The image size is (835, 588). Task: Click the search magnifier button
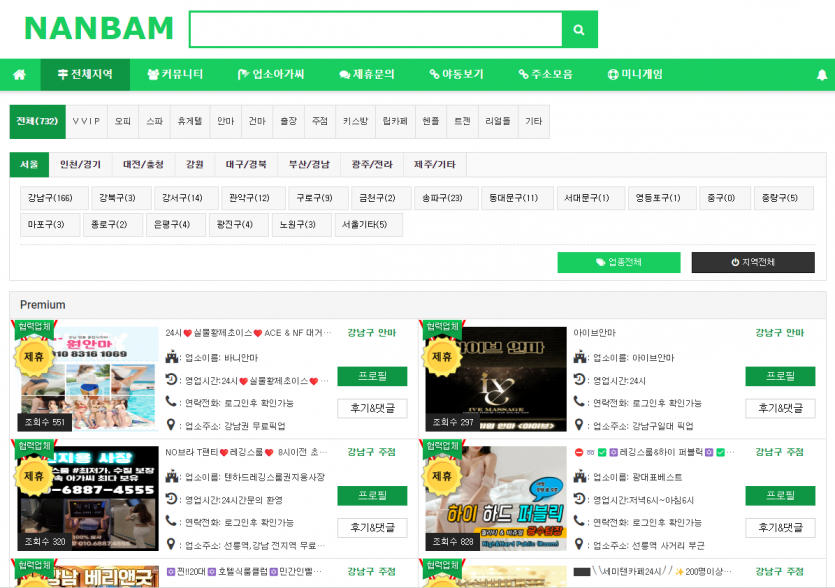pos(579,30)
